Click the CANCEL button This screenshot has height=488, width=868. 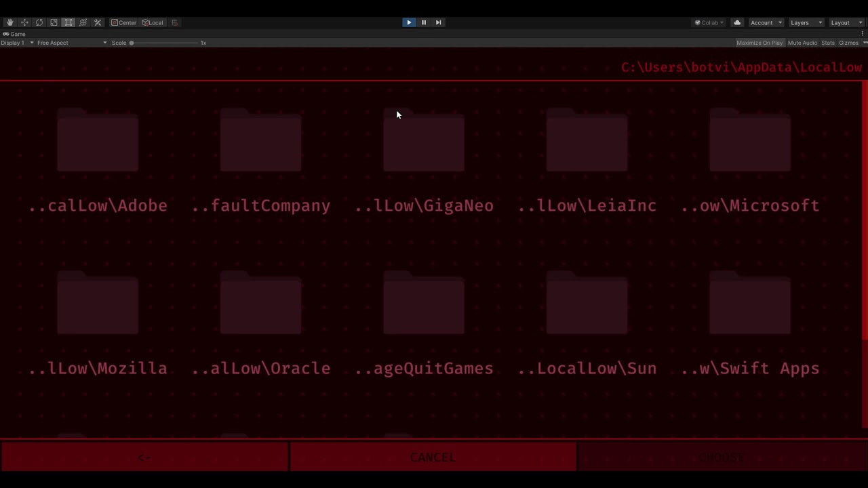pos(433,457)
